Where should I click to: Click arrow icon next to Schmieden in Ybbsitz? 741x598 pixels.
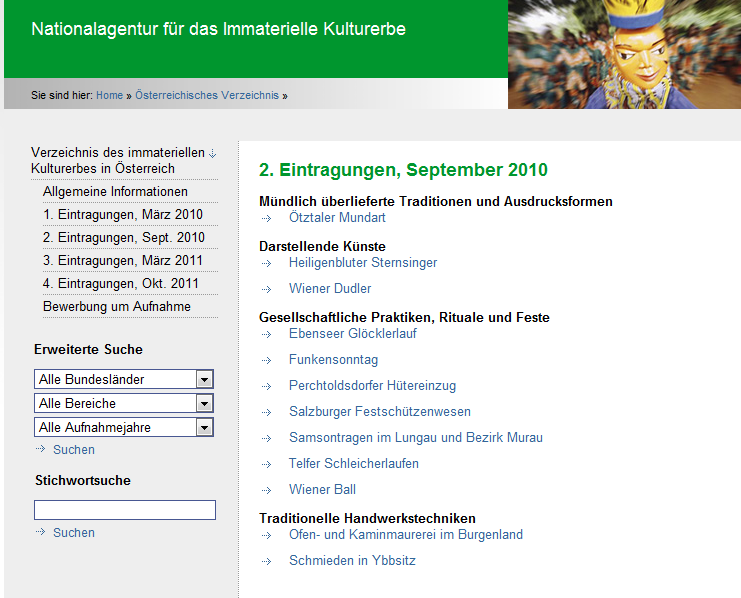point(266,561)
